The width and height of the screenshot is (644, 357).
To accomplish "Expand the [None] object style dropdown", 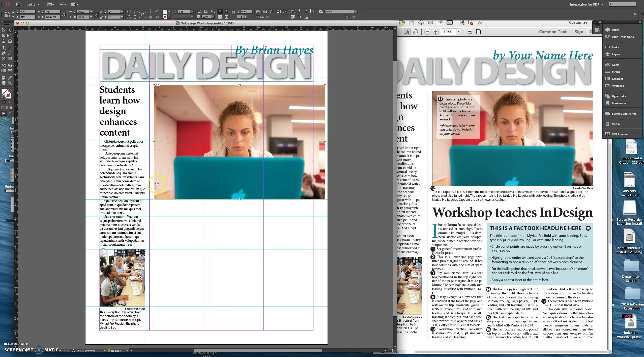I will [356, 12].
